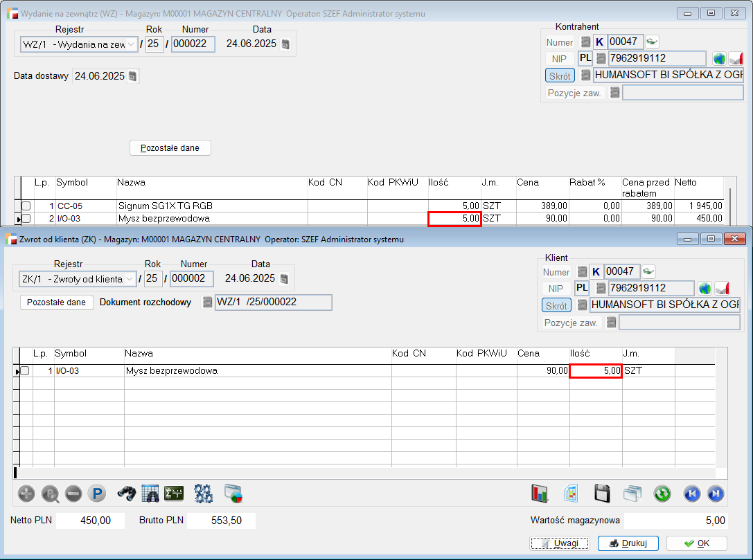Click Skrót button in ZK Klient panel
The height and width of the screenshot is (560, 753).
click(556, 306)
